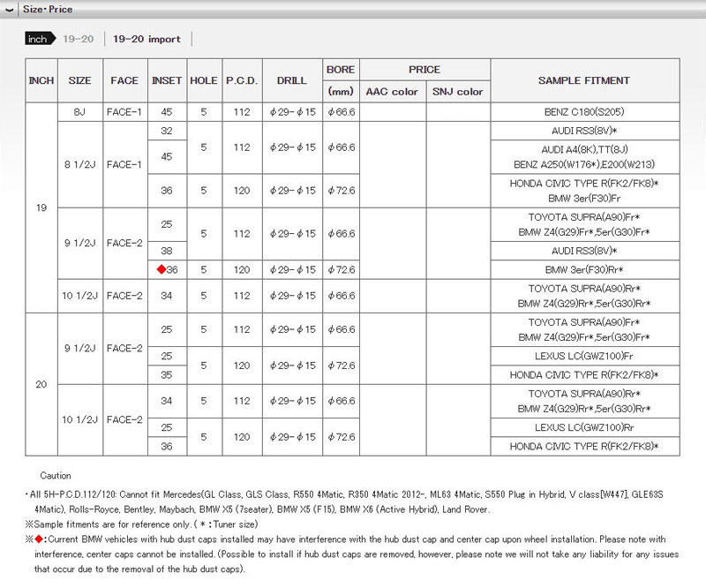Click the PRICE column header
The image size is (706, 588).
(x=424, y=70)
